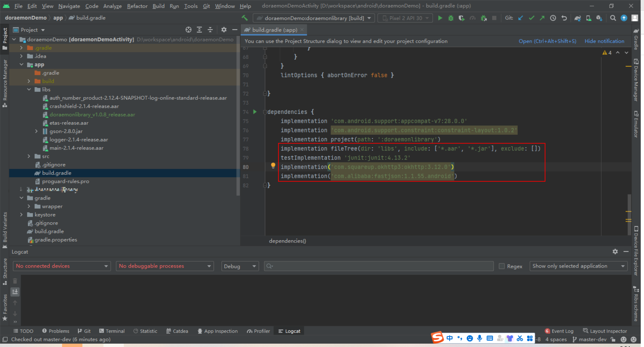Open the run configuration dropdown
This screenshot has height=347, width=644.
tap(314, 18)
